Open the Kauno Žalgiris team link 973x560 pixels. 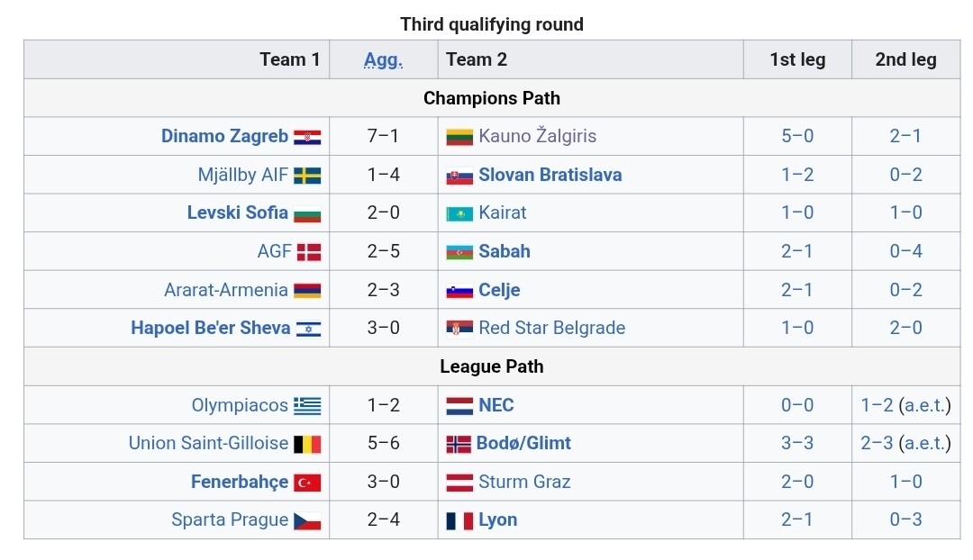click(x=537, y=136)
